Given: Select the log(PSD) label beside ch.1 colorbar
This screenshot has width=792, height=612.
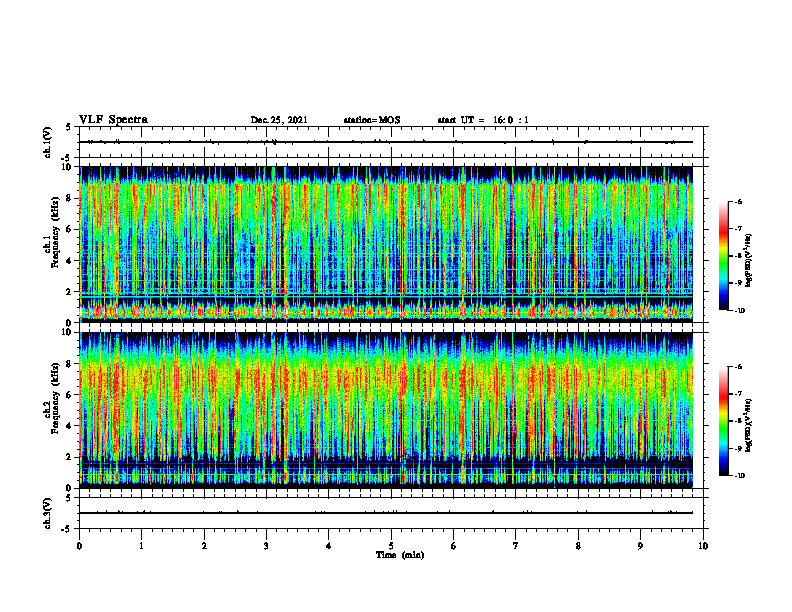Looking at the screenshot, I should (749, 261).
